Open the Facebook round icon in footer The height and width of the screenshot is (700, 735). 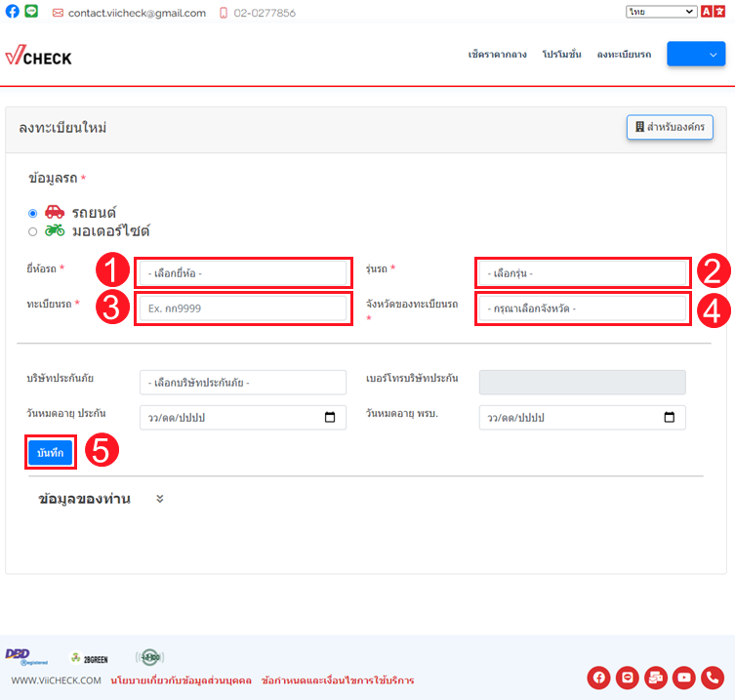click(598, 678)
